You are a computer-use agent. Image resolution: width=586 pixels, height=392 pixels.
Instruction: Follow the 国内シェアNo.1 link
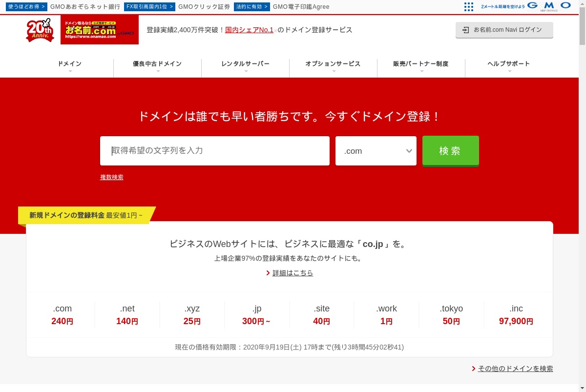(x=249, y=30)
